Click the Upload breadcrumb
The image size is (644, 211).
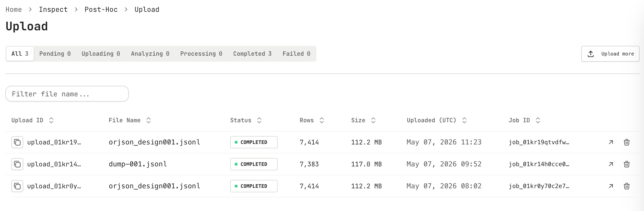point(147,9)
